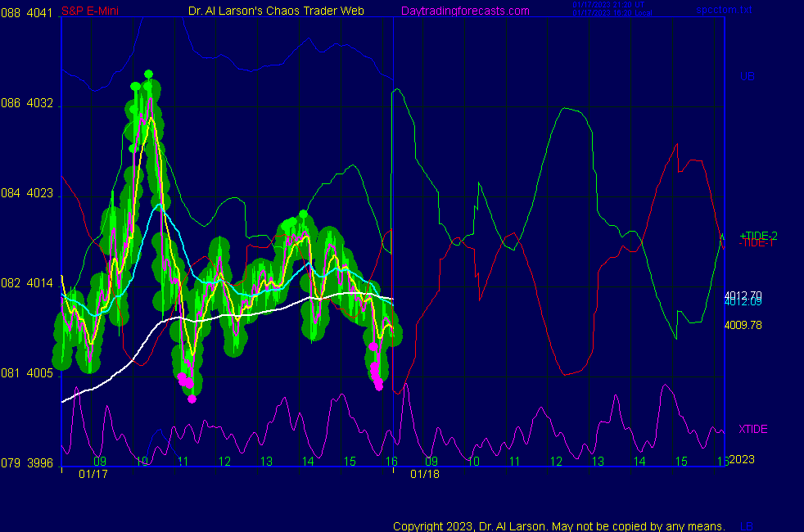Click the copyright notice text
804x532 pixels.
[x=558, y=525]
